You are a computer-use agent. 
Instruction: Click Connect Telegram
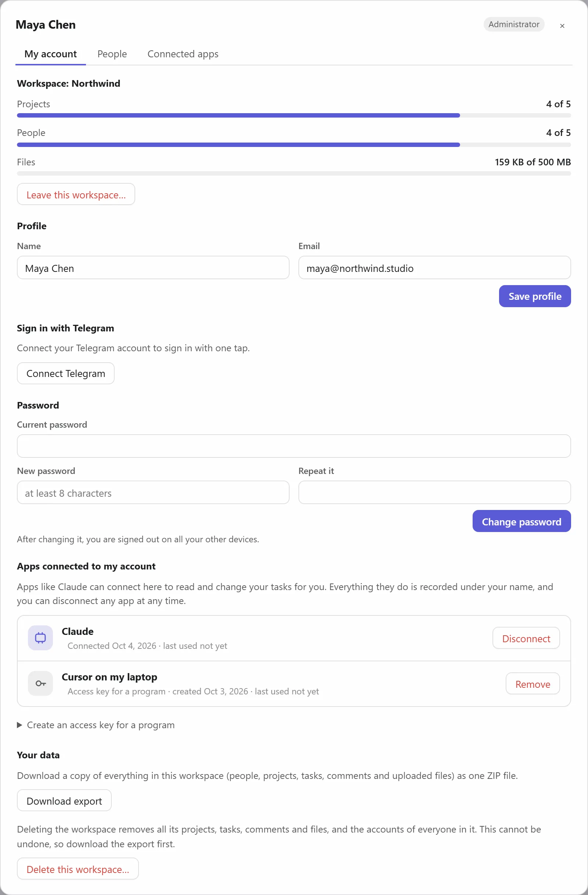tap(66, 373)
